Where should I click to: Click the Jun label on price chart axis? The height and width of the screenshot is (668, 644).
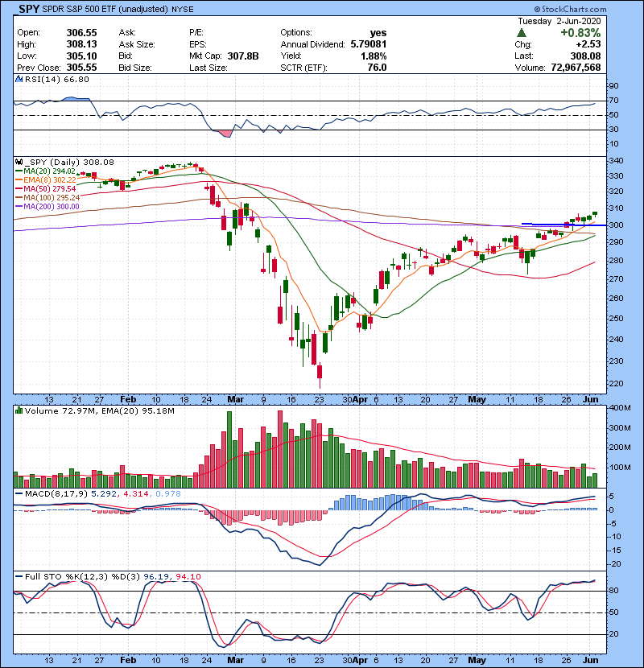tap(591, 400)
